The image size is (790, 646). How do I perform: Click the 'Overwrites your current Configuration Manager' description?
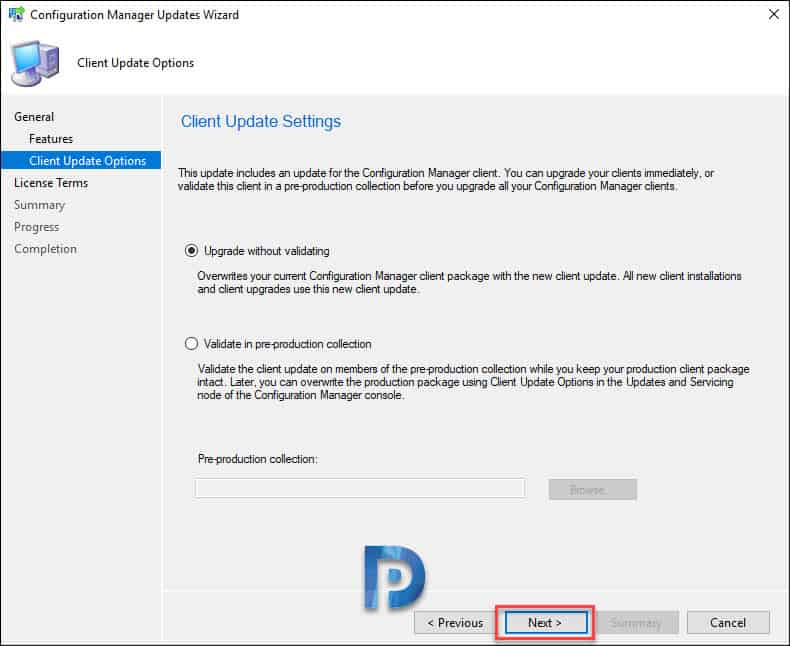tap(469, 283)
